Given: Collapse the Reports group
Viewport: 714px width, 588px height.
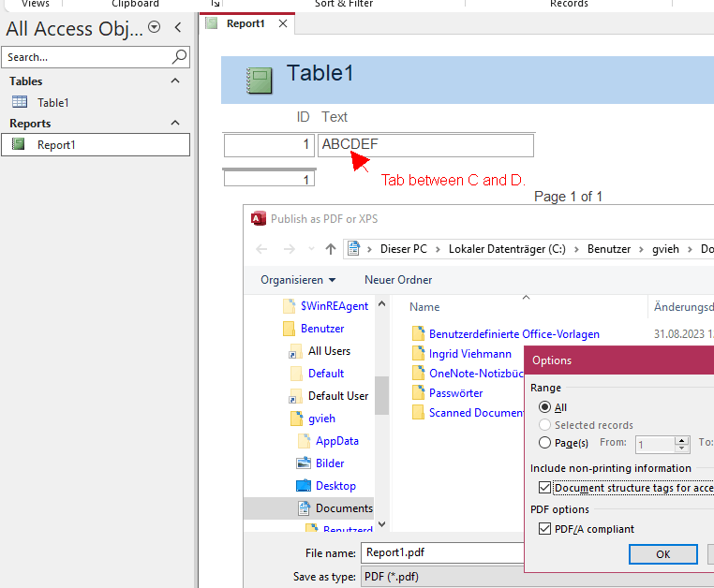Looking at the screenshot, I should [x=175, y=123].
